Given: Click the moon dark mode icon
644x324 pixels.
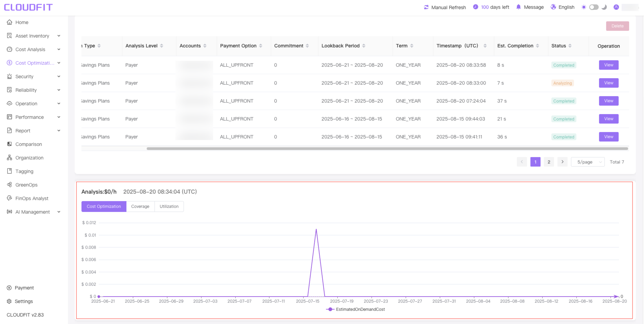Looking at the screenshot, I should [x=604, y=7].
